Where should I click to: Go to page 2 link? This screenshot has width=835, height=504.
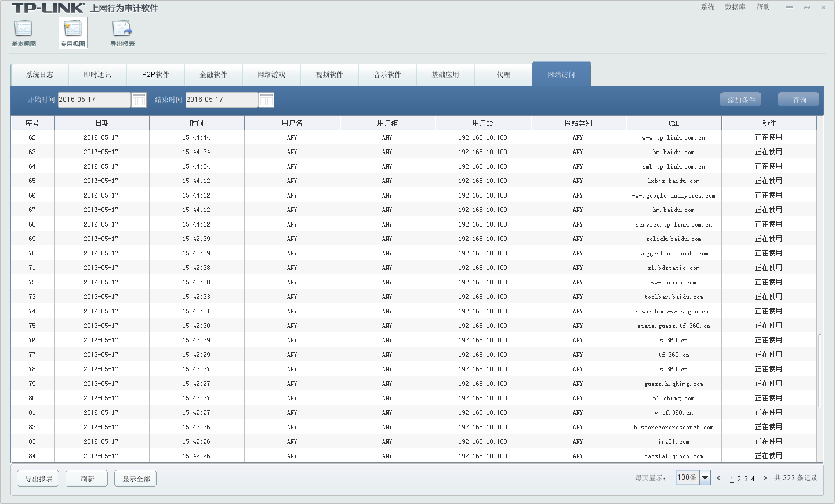point(739,479)
